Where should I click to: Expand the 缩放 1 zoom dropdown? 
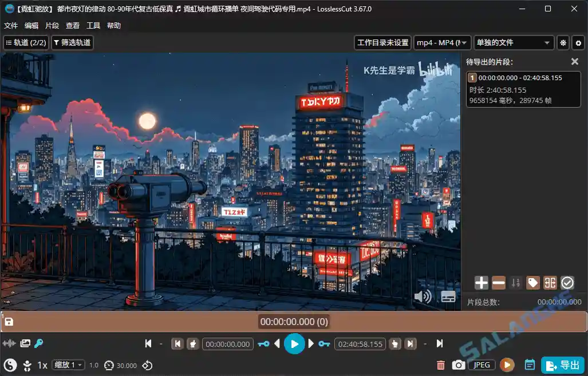pyautogui.click(x=68, y=365)
